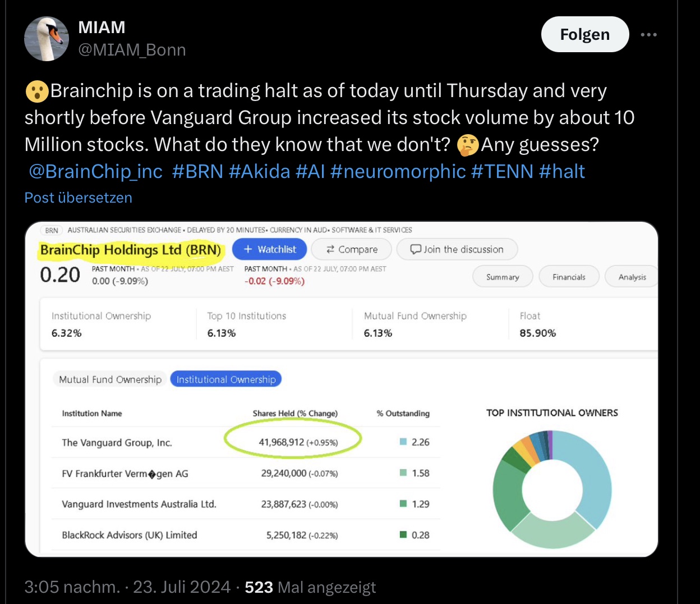The height and width of the screenshot is (604, 700).
Task: Select the Institutional Ownership tab
Action: point(226,379)
